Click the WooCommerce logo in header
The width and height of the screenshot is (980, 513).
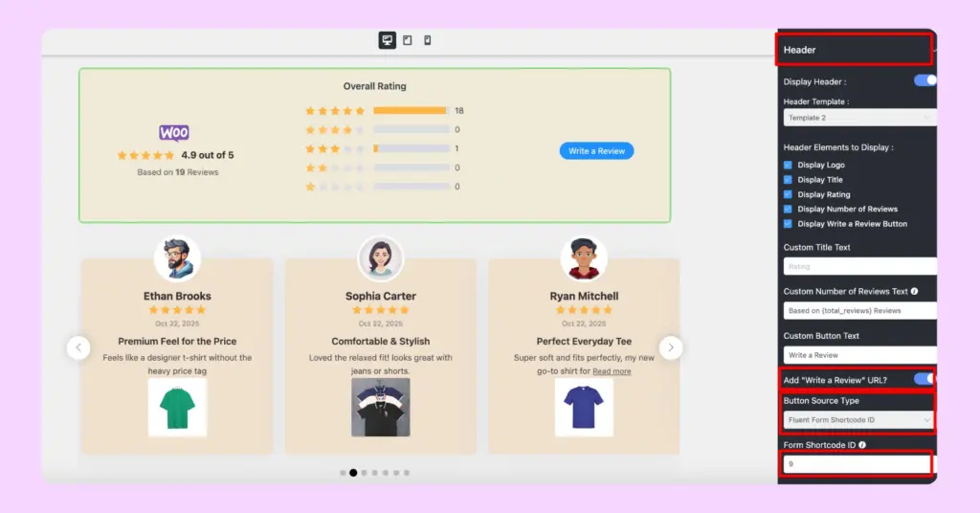174,133
